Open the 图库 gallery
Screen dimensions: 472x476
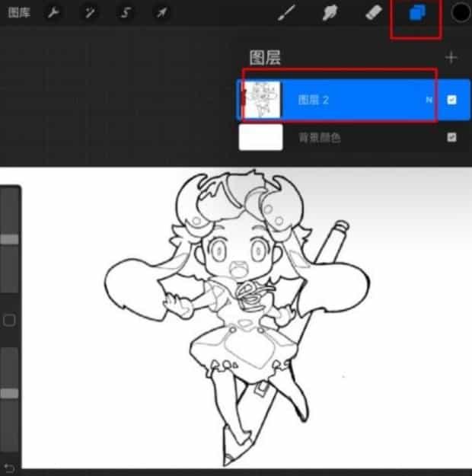18,13
